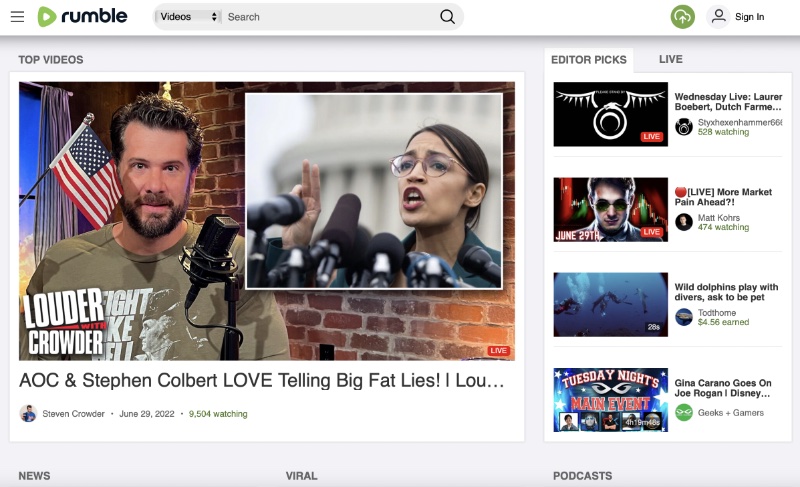The height and width of the screenshot is (487, 800).
Task: Click Todthome channel avatar
Action: (x=684, y=317)
